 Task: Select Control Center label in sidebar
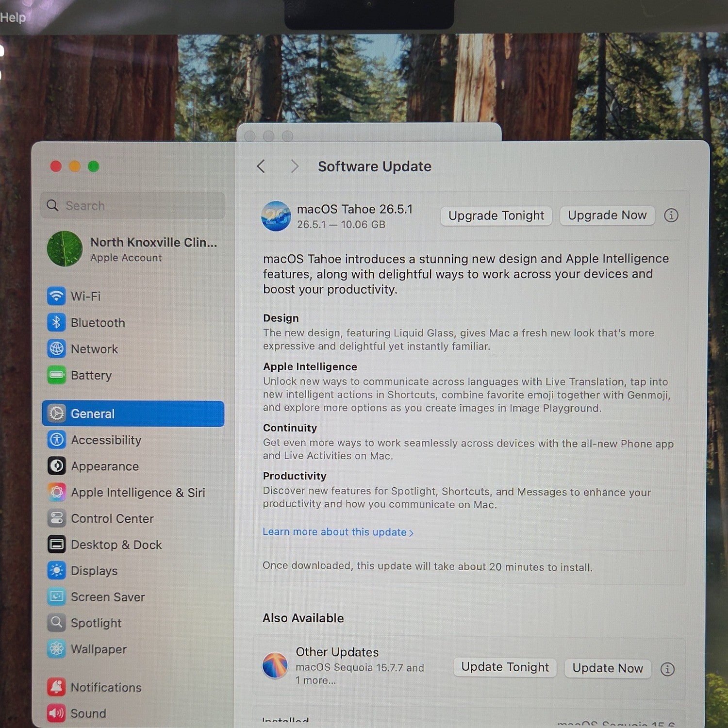click(112, 518)
